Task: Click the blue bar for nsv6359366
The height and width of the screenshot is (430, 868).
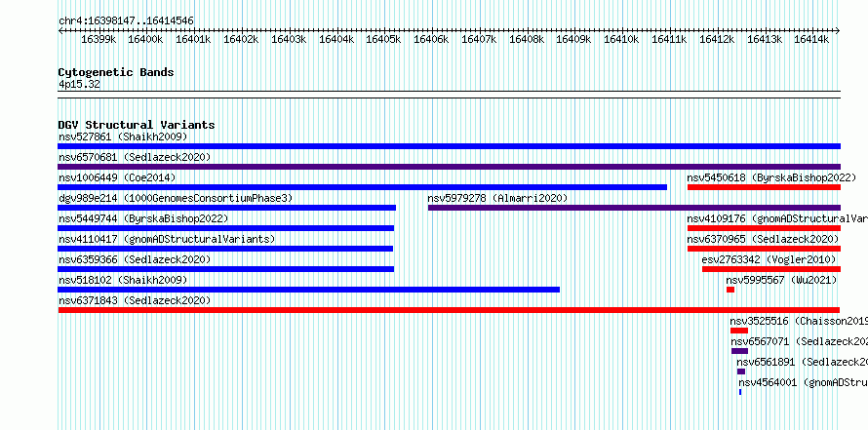Action: click(226, 269)
